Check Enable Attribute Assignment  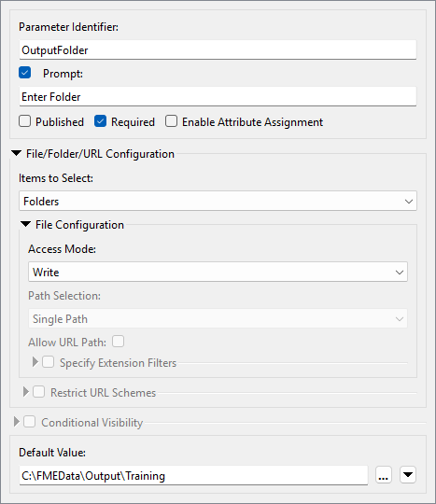pyautogui.click(x=171, y=121)
